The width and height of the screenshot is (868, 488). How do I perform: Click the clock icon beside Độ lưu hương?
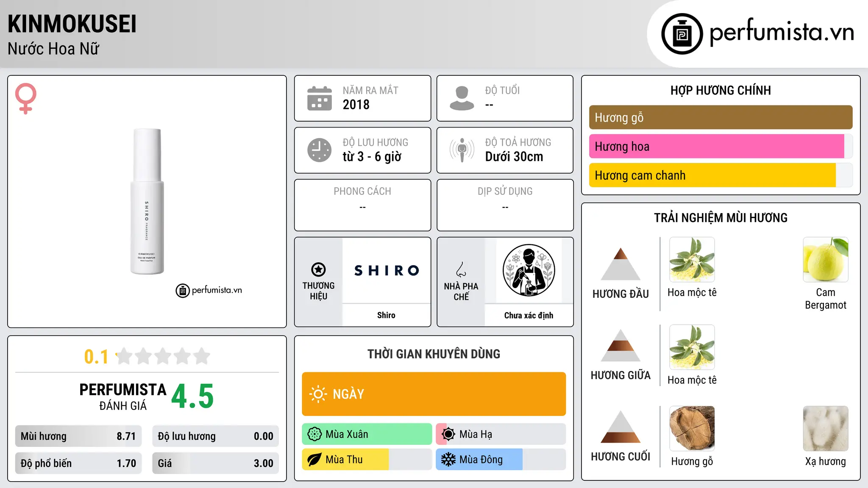[320, 150]
